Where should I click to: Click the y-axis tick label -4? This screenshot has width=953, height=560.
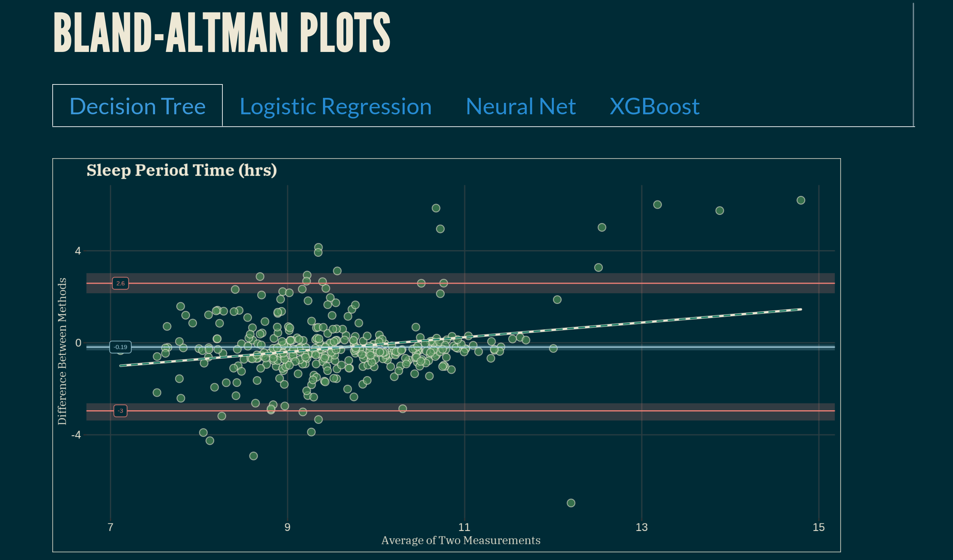point(76,435)
